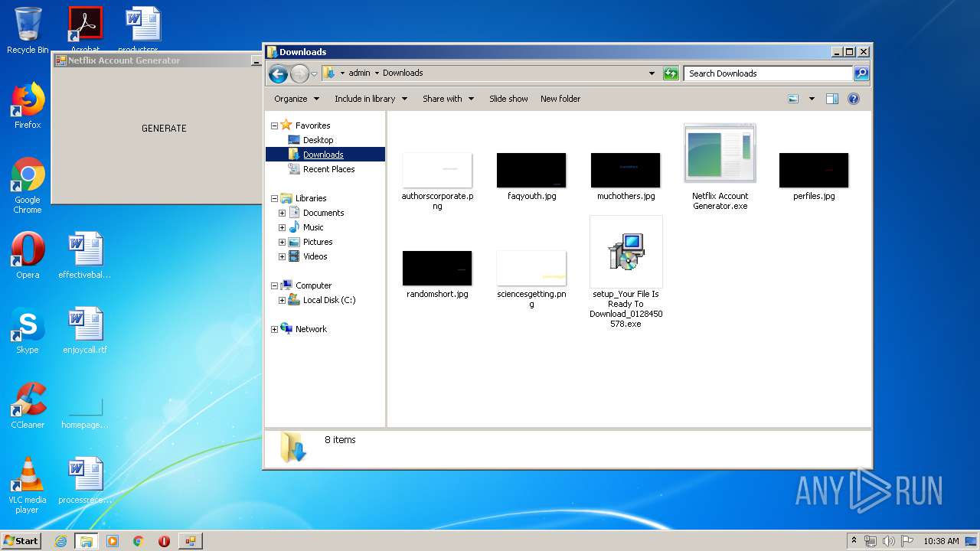Collapse the Libraries tree node
The height and width of the screenshot is (551, 980).
tap(274, 198)
